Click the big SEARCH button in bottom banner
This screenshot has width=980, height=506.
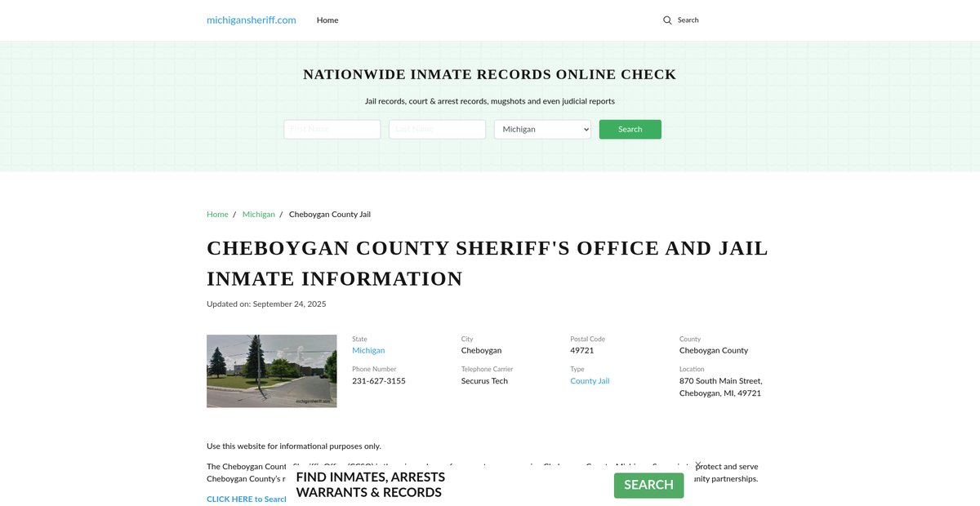(x=649, y=485)
